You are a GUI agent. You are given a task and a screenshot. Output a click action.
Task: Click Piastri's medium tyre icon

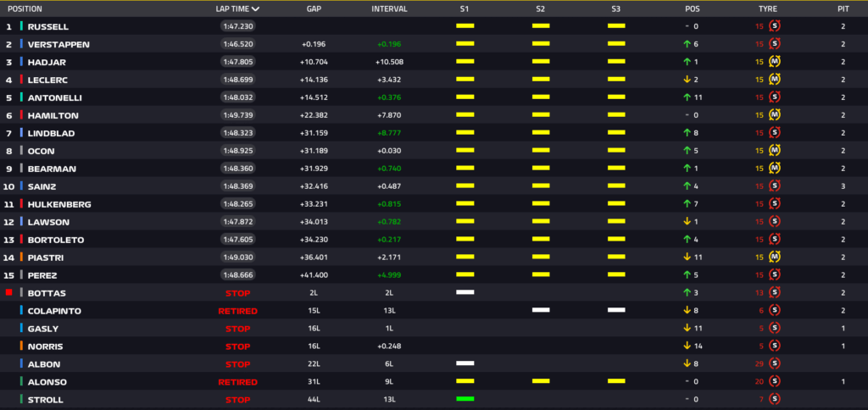775,257
